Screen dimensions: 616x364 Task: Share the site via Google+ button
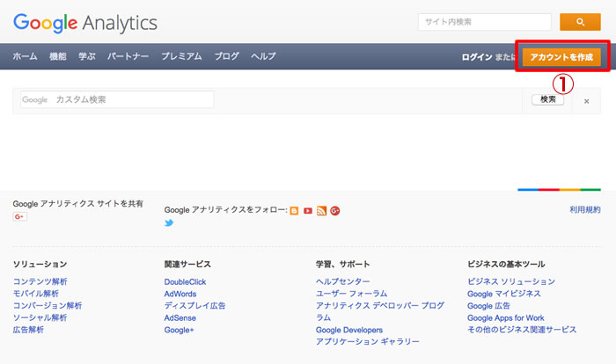point(19,217)
